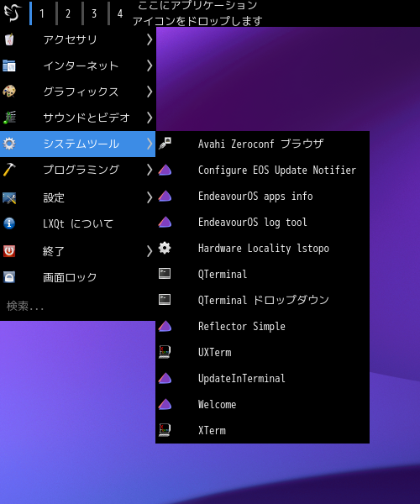Expand アクセサリ submenu chevron

150,39
